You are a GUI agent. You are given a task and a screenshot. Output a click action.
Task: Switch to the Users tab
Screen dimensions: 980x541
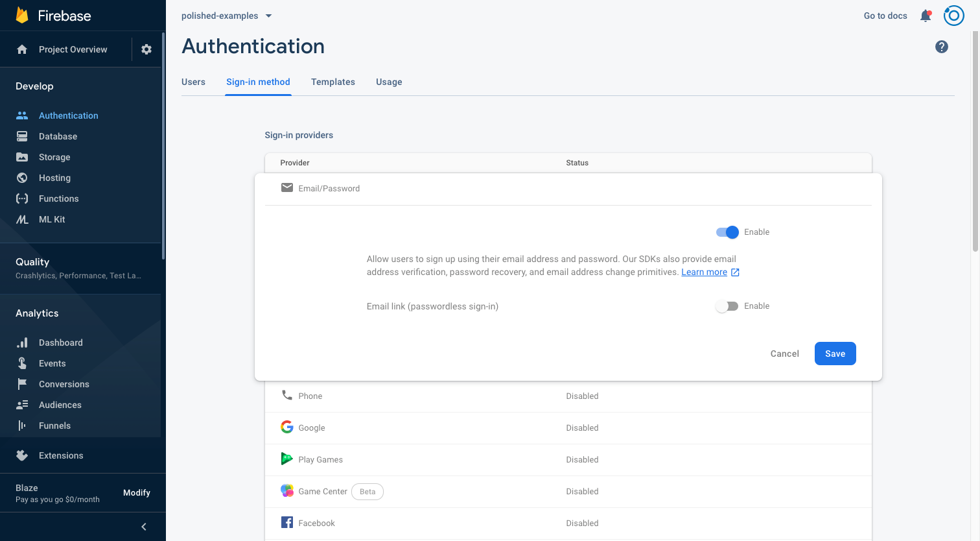[x=193, y=82]
